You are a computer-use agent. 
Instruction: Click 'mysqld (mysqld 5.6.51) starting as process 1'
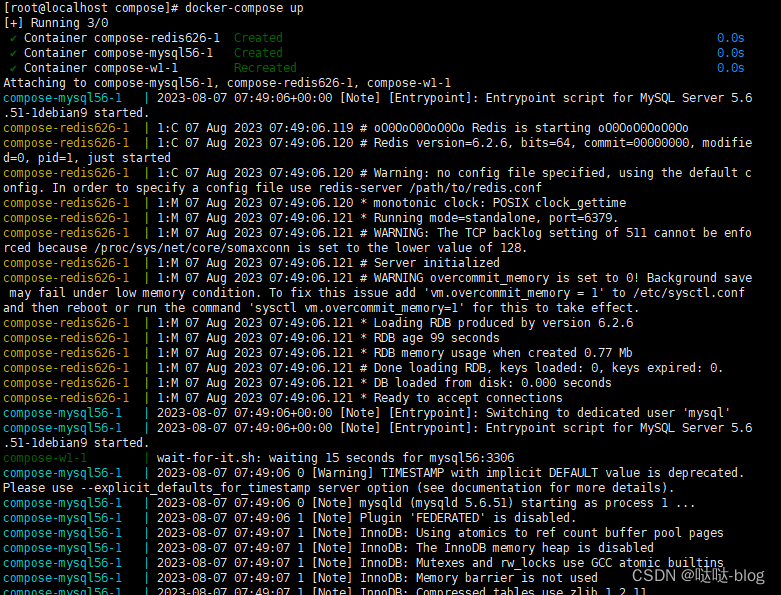point(514,503)
